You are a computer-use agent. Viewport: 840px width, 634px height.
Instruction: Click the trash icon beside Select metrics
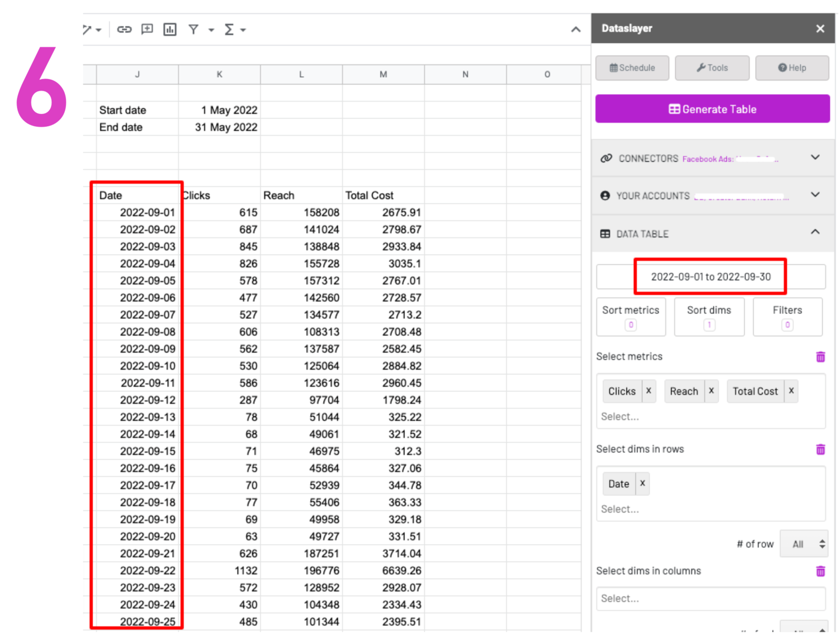[821, 357]
